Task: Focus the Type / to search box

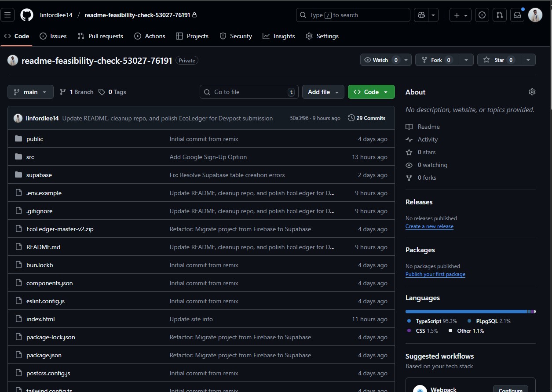Action: 353,15
